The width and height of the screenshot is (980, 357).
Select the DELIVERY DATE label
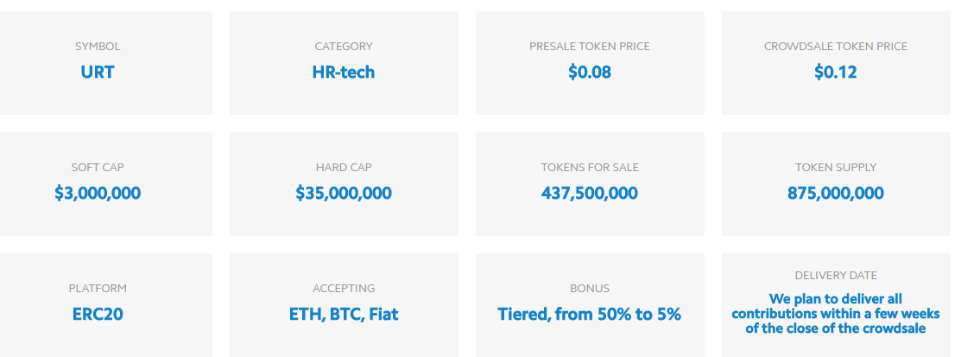(x=836, y=276)
